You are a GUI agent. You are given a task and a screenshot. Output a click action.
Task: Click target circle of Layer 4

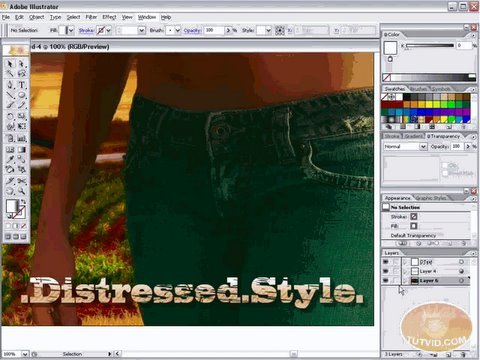(x=461, y=271)
